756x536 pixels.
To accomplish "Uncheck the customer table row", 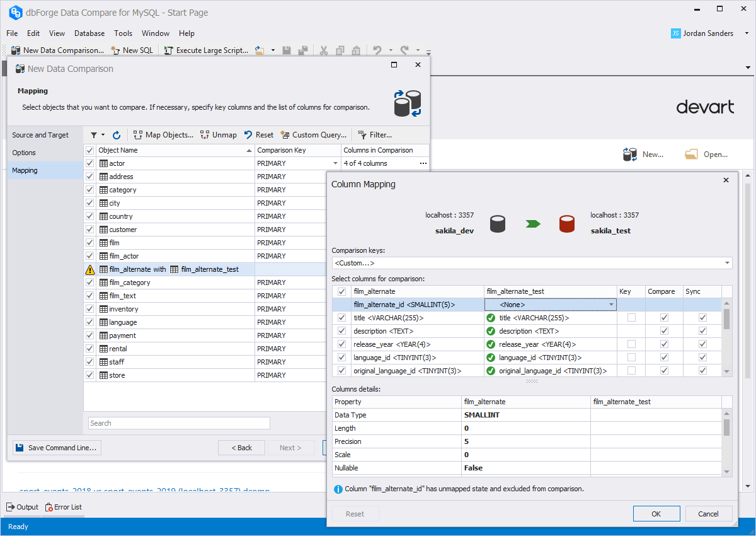I will (x=88, y=229).
